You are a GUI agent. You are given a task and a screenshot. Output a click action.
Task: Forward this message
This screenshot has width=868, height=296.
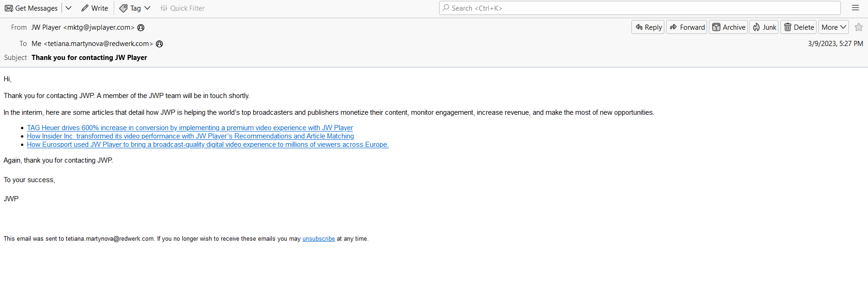coord(687,27)
